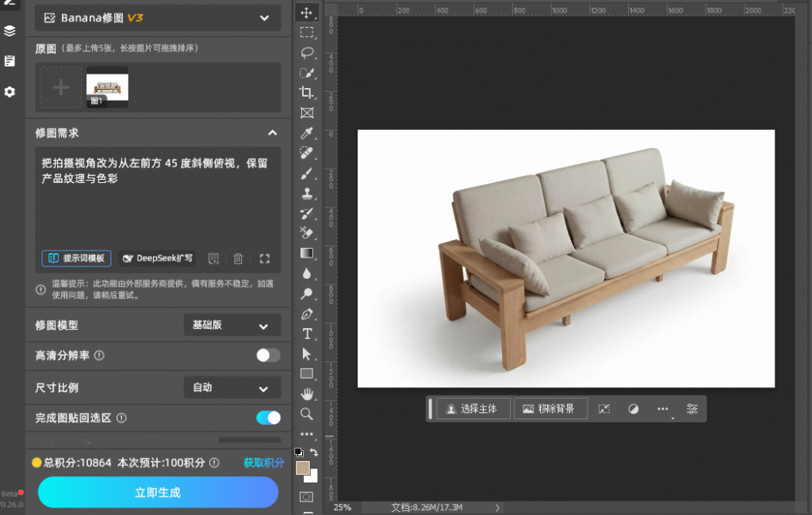Select the Dodge tool
812x515 pixels.
(307, 293)
